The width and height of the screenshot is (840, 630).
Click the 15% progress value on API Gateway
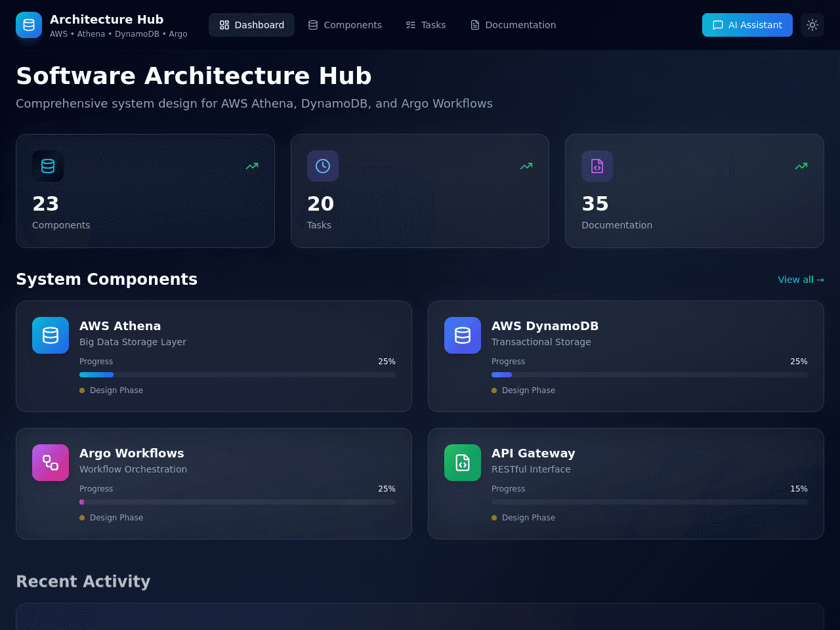coord(799,489)
